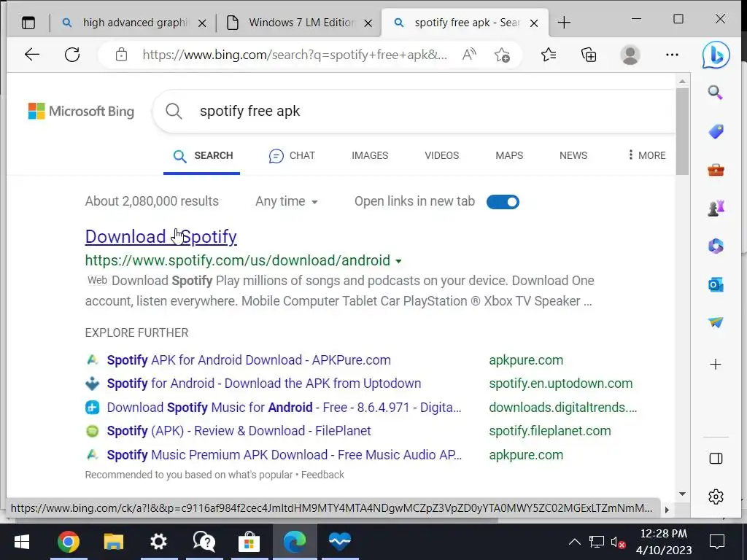Launch Google Chrome from taskbar

point(68,542)
